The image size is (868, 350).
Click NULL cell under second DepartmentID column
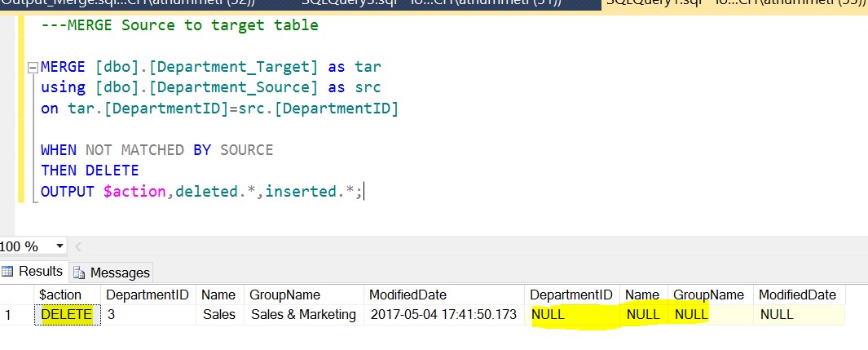pyautogui.click(x=572, y=315)
